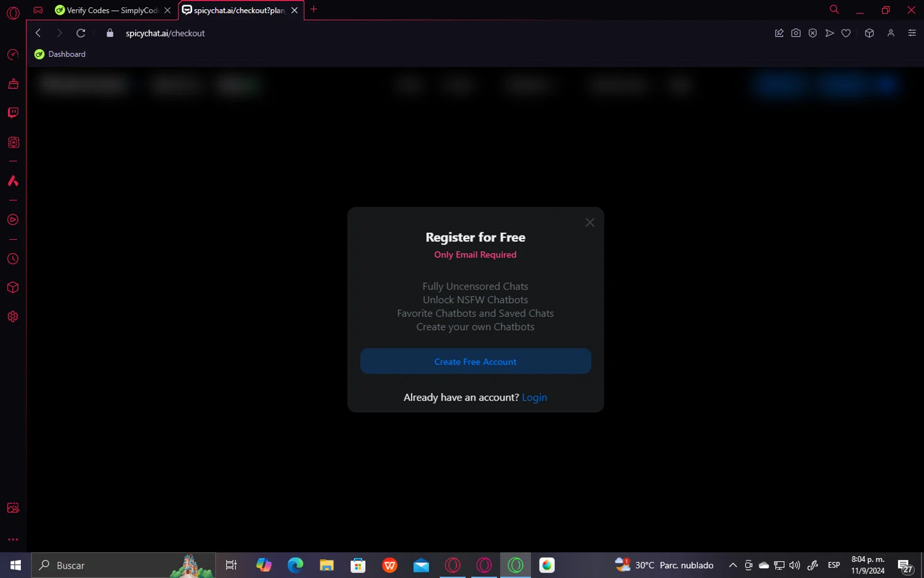The image size is (924, 578).
Task: Open Aria AI sidebar icon
Action: pos(13,181)
